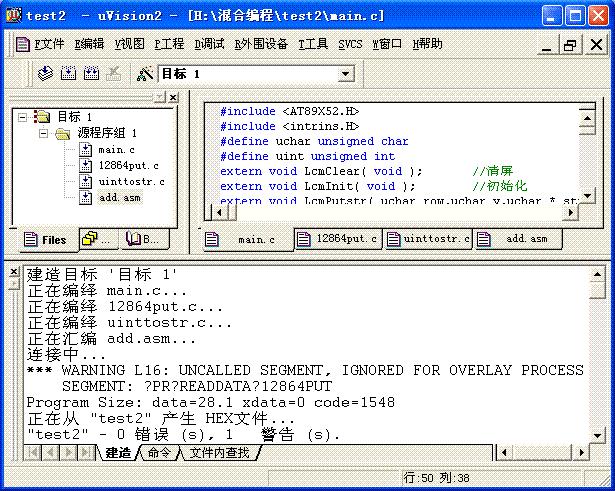This screenshot has width=615, height=491.
Task: Open the V视图 menu
Action: pyautogui.click(x=129, y=44)
